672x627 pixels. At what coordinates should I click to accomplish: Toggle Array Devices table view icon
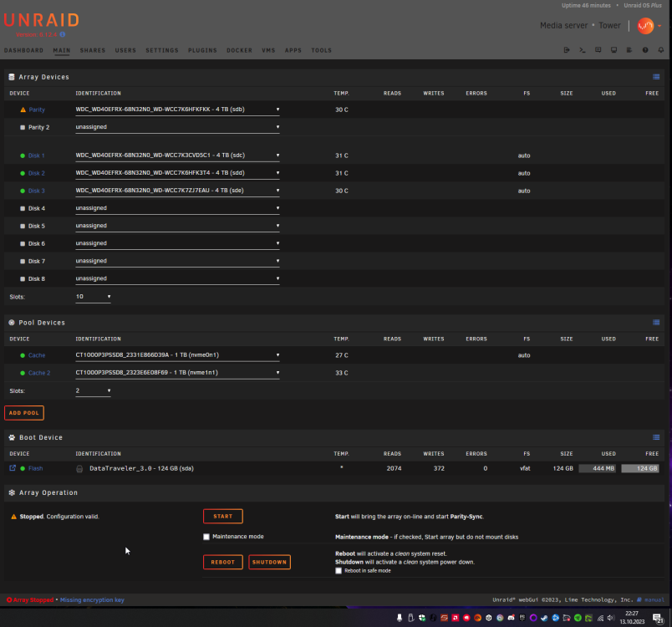(656, 77)
